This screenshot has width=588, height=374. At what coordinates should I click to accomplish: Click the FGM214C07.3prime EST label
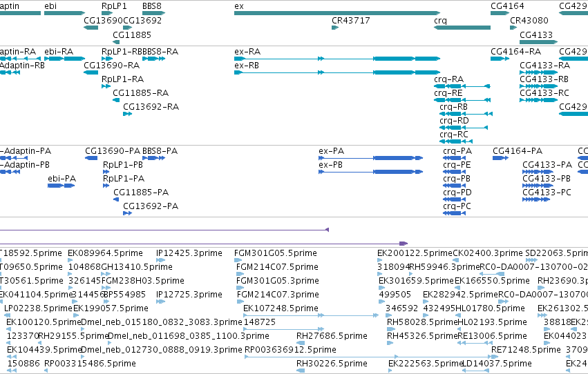pyautogui.click(x=278, y=295)
